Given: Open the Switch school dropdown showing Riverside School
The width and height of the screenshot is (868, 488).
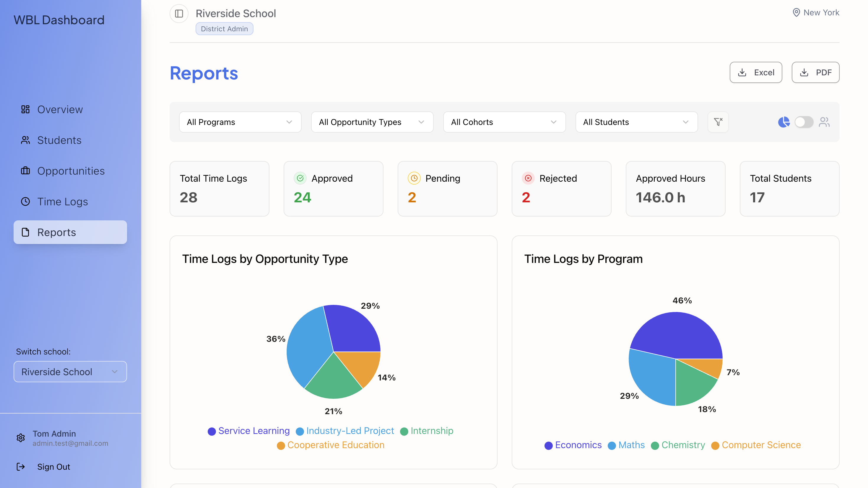Looking at the screenshot, I should (70, 372).
